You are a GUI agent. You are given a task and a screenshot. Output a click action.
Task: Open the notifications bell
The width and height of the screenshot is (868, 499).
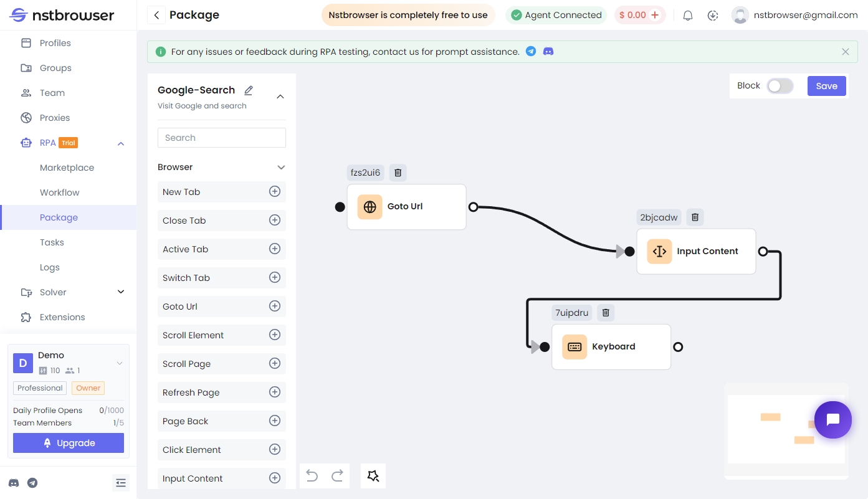pyautogui.click(x=688, y=16)
